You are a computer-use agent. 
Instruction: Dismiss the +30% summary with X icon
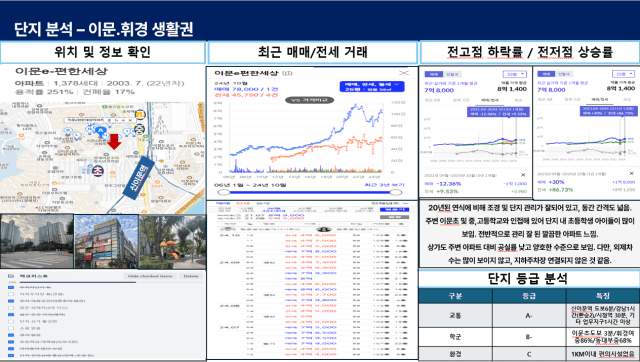631,174
